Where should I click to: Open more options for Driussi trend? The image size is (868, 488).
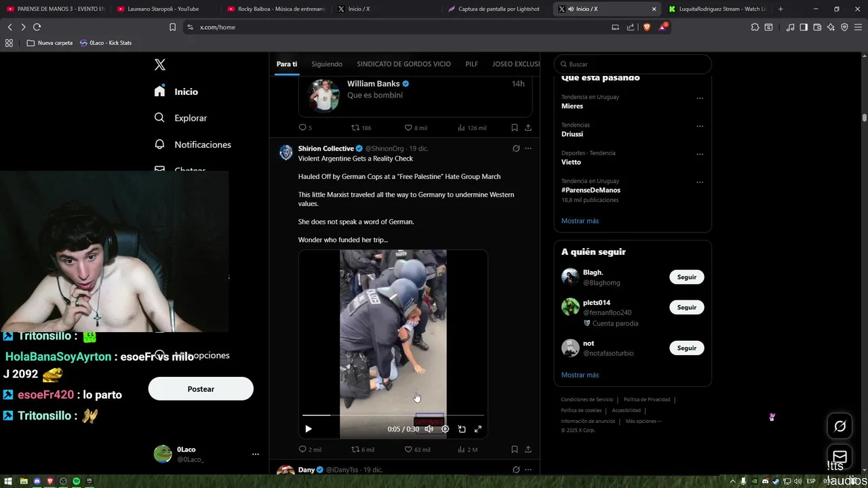[x=700, y=126]
